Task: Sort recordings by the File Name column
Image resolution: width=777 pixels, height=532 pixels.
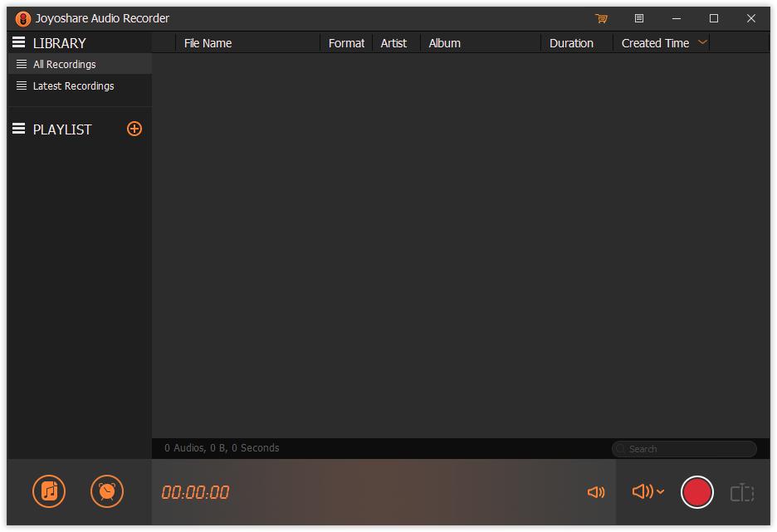Action: (x=208, y=42)
